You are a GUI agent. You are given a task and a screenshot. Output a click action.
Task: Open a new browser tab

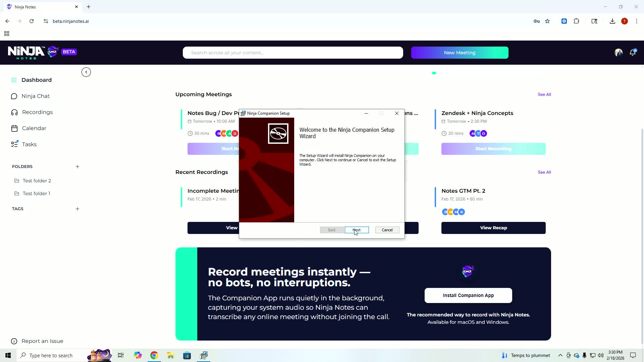(89, 7)
